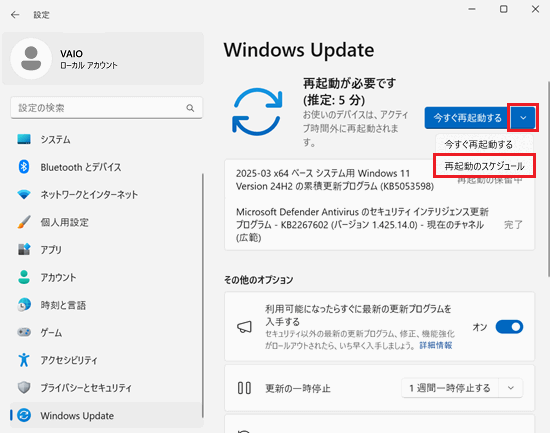Click the KB5053598 cumulative update entry
Screen dimensions: 550x433
tap(335, 180)
